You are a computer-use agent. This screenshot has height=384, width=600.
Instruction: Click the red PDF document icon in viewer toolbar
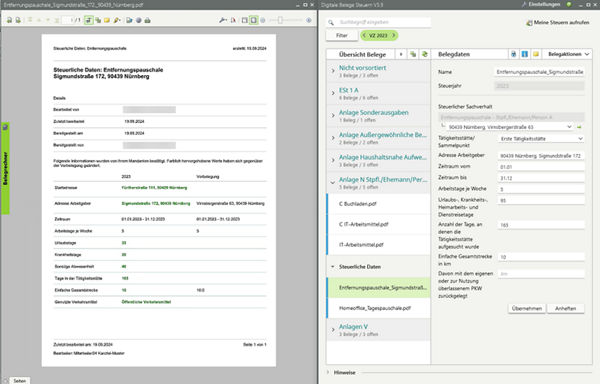pos(233,20)
